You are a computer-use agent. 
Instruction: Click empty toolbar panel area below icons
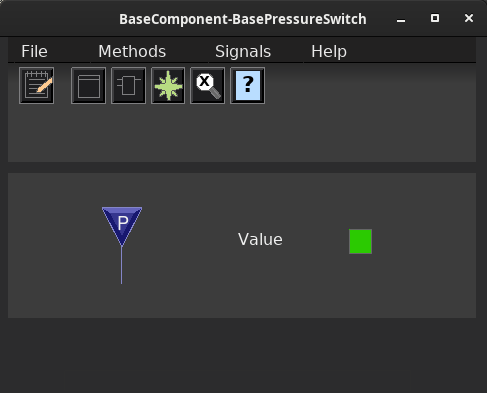pos(242,133)
